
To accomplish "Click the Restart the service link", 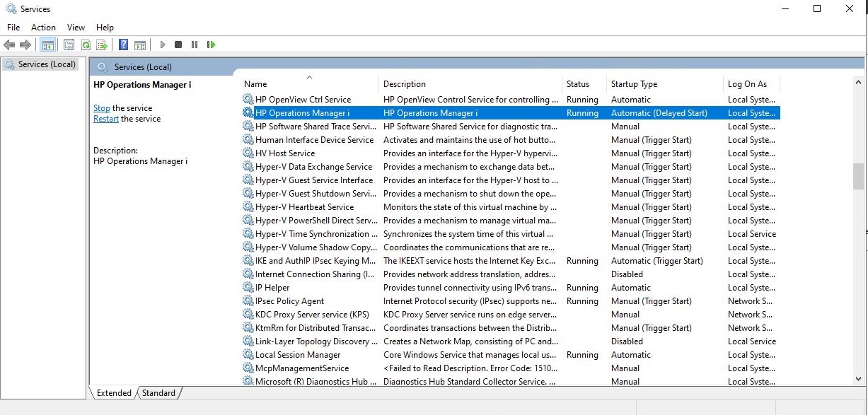I will [x=106, y=119].
